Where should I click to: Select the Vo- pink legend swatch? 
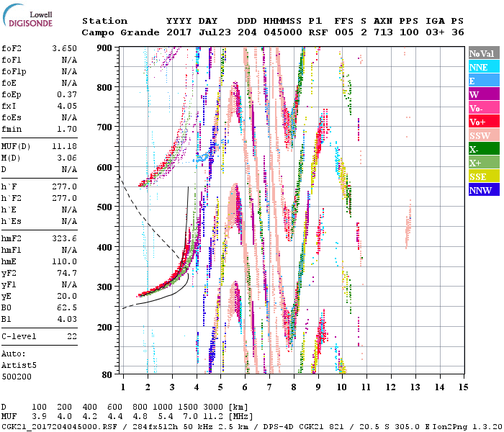point(484,108)
